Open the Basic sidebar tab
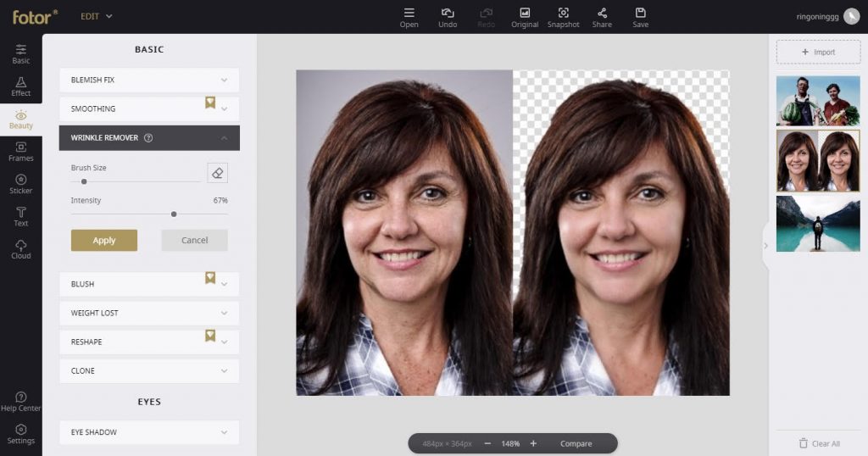This screenshot has width=868, height=456. pyautogui.click(x=21, y=53)
